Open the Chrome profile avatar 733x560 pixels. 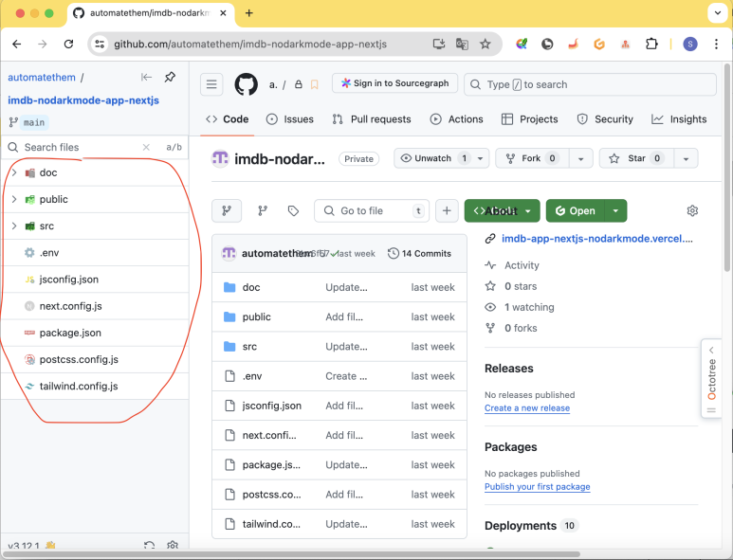690,44
